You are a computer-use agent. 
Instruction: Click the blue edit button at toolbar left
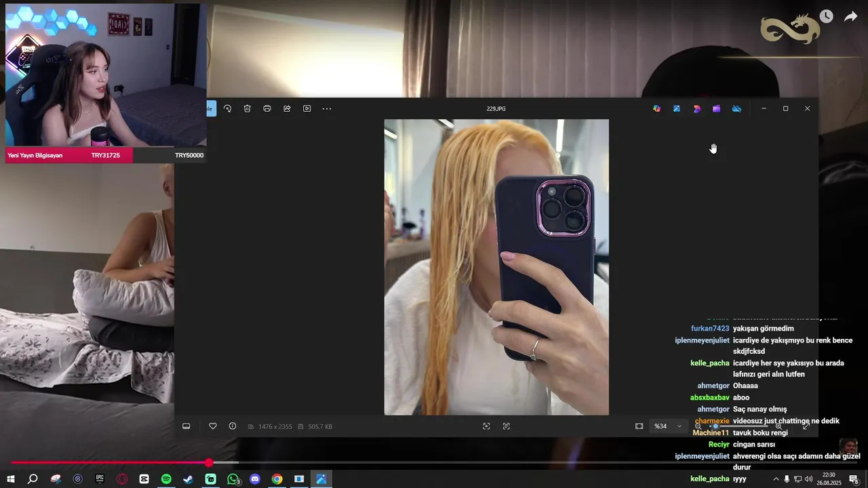(x=211, y=108)
